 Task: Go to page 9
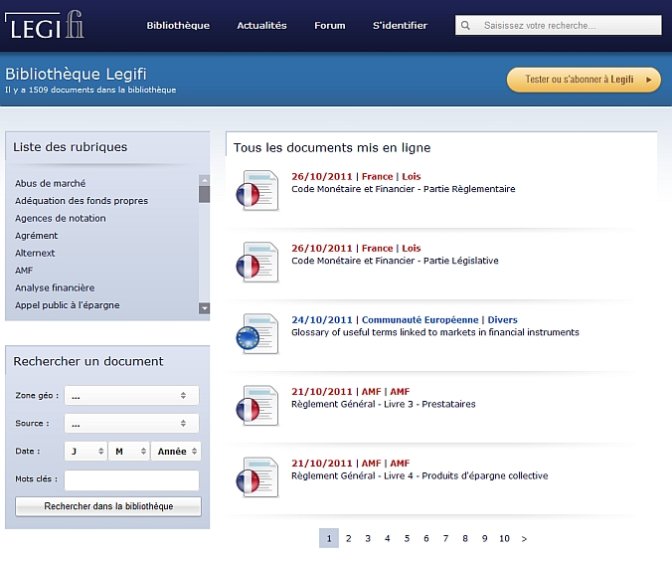click(484, 539)
